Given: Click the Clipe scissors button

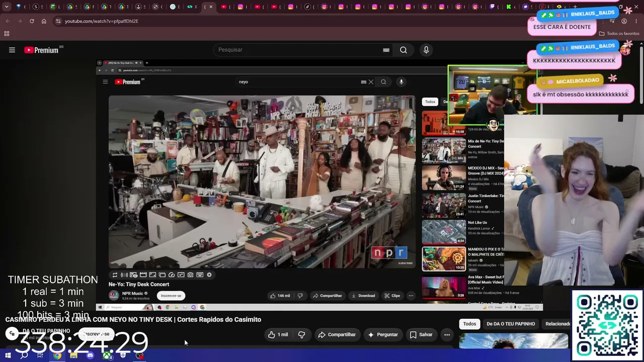Looking at the screenshot, I should coord(392,296).
